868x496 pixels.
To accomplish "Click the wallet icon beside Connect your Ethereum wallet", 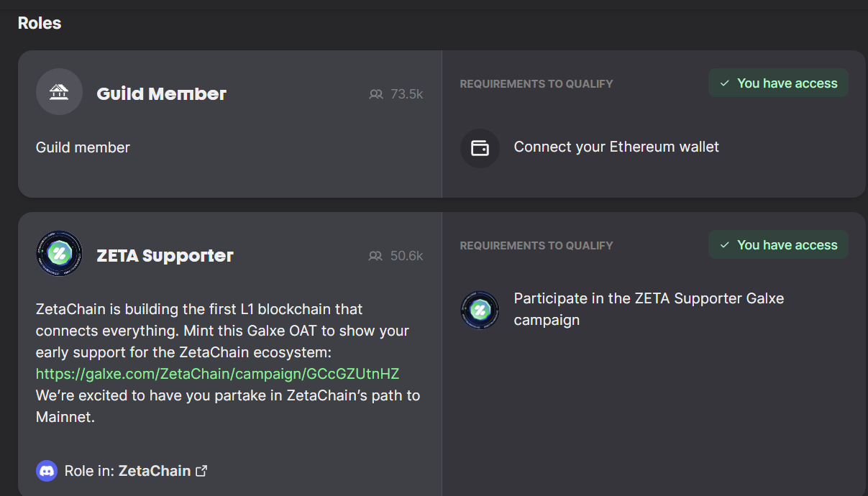I will pyautogui.click(x=480, y=148).
